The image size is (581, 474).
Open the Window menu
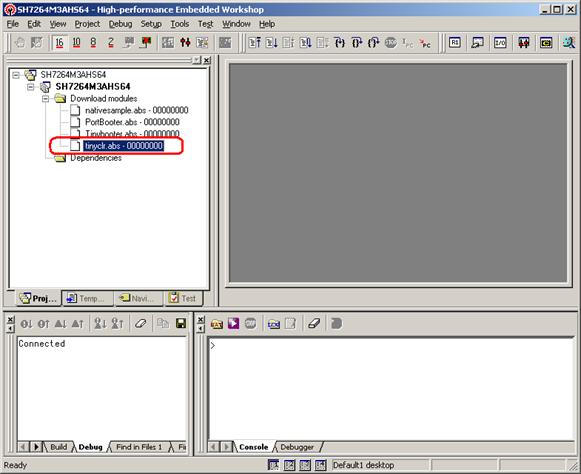click(x=236, y=24)
